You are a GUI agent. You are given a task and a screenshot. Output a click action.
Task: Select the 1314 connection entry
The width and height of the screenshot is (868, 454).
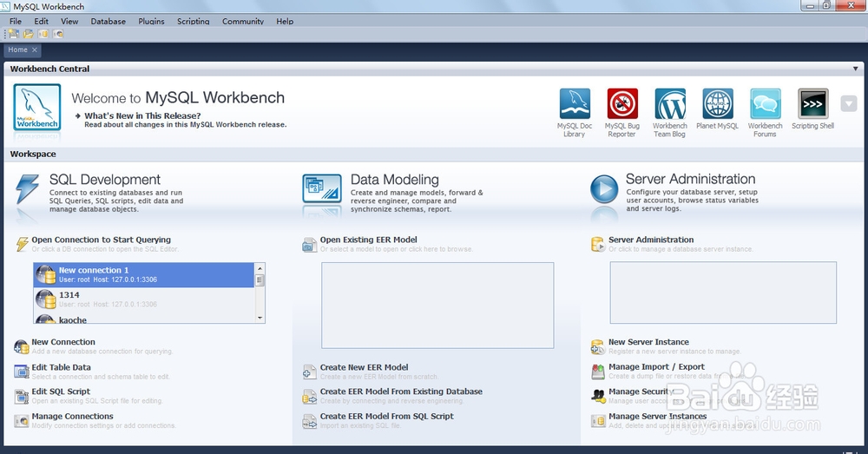(x=144, y=299)
